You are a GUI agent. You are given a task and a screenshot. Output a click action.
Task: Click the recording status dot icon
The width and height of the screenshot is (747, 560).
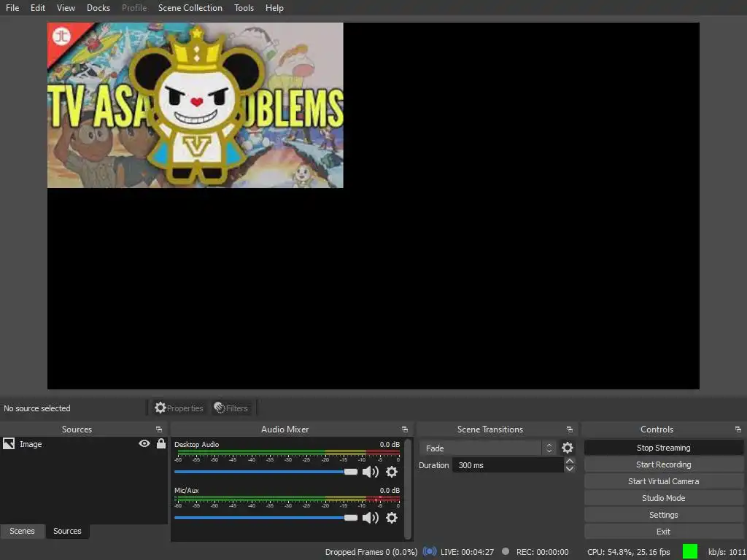click(x=506, y=551)
